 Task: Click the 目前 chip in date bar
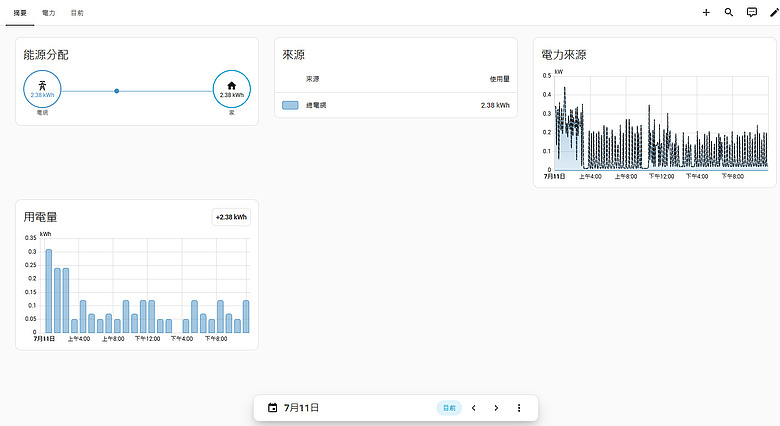click(449, 408)
